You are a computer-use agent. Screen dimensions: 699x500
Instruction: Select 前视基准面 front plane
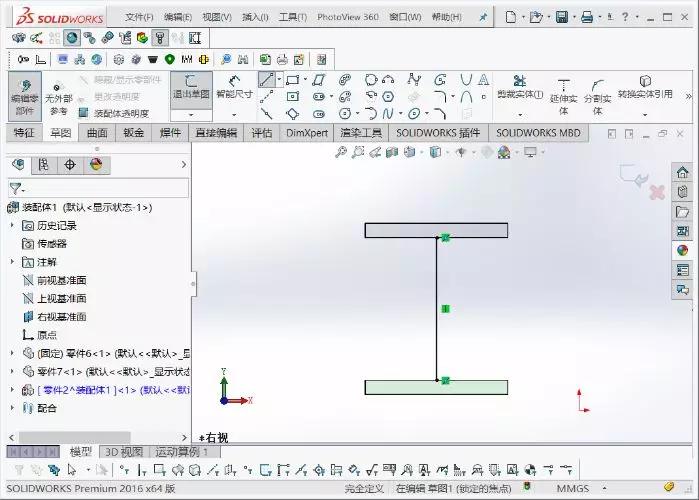tap(54, 280)
